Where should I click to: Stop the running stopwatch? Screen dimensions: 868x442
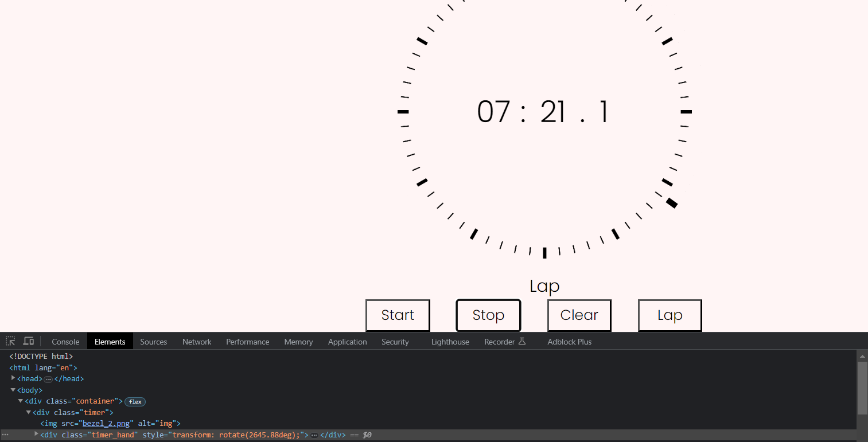(x=488, y=315)
